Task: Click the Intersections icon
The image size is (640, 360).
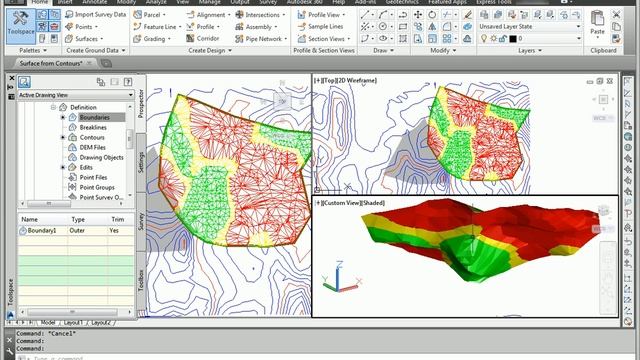Action: pyautogui.click(x=239, y=15)
